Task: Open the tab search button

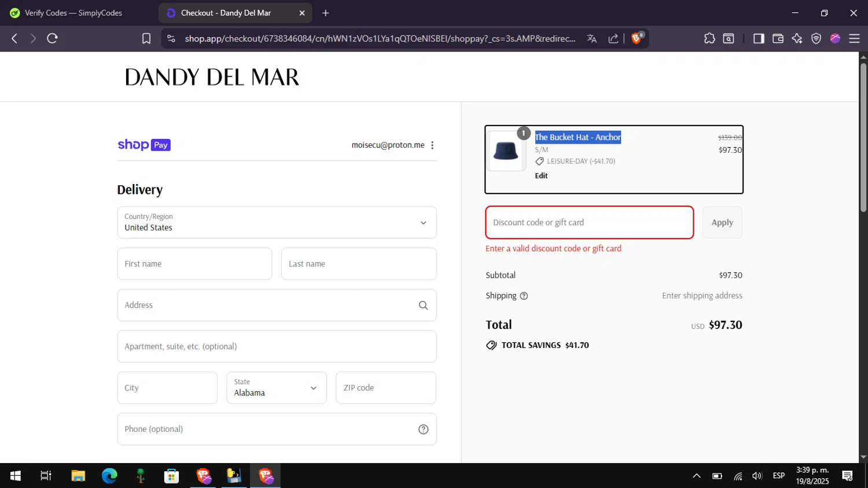Action: pos(729,38)
